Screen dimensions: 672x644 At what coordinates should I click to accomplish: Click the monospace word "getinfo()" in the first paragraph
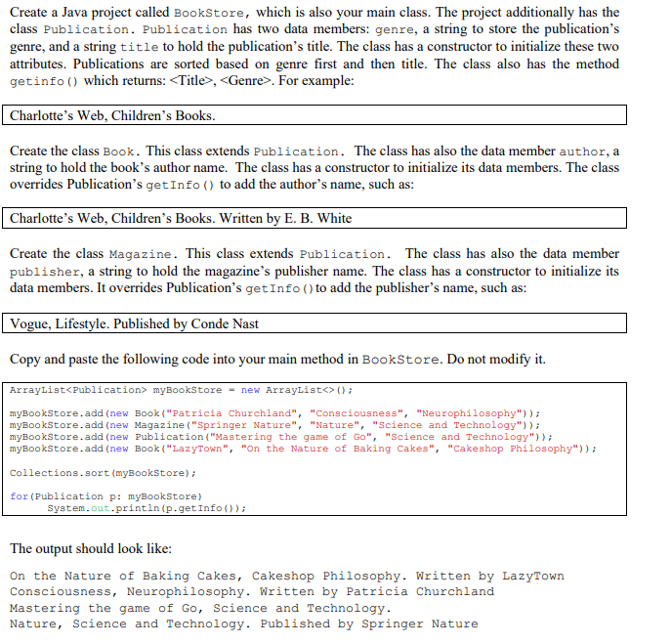[x=44, y=81]
